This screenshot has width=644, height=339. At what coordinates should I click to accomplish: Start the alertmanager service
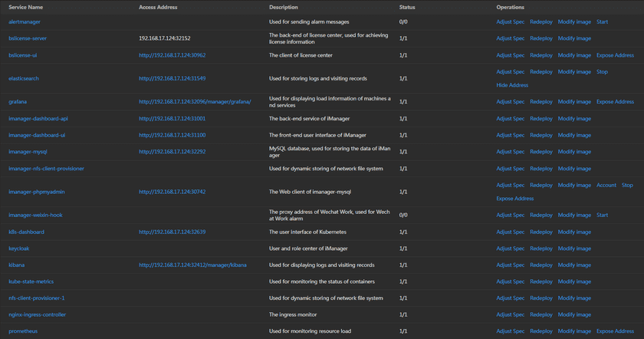tap(602, 21)
